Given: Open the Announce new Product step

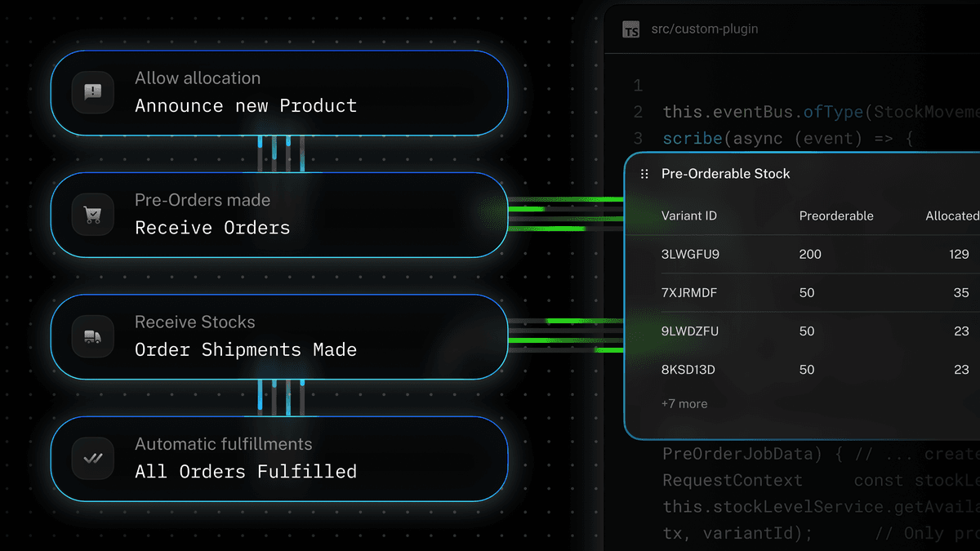Looking at the screenshot, I should [x=245, y=106].
